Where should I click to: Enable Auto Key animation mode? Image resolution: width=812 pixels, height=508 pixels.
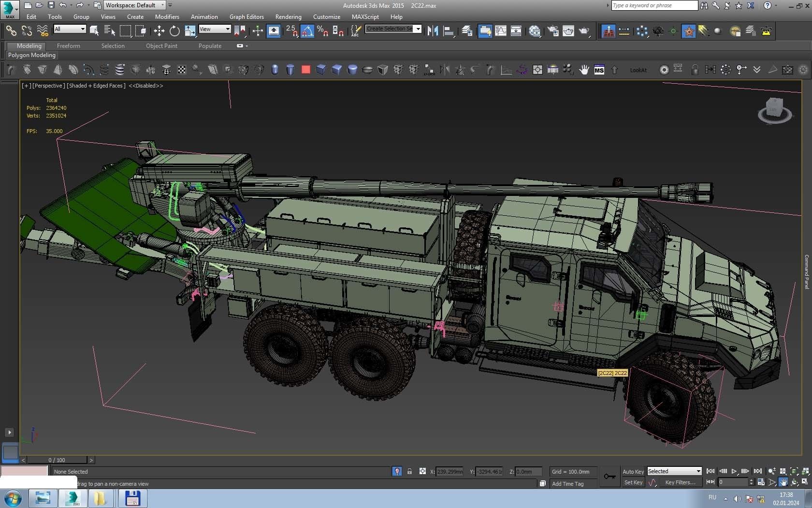tap(633, 471)
